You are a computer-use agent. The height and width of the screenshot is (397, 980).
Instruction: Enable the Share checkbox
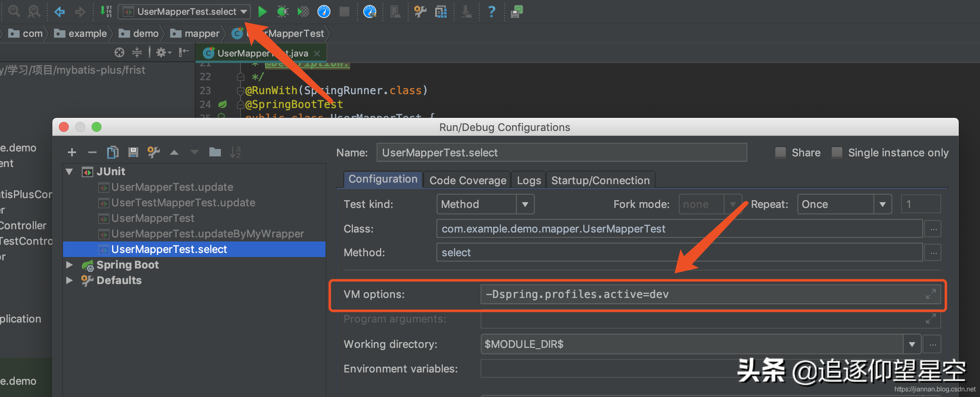(780, 153)
